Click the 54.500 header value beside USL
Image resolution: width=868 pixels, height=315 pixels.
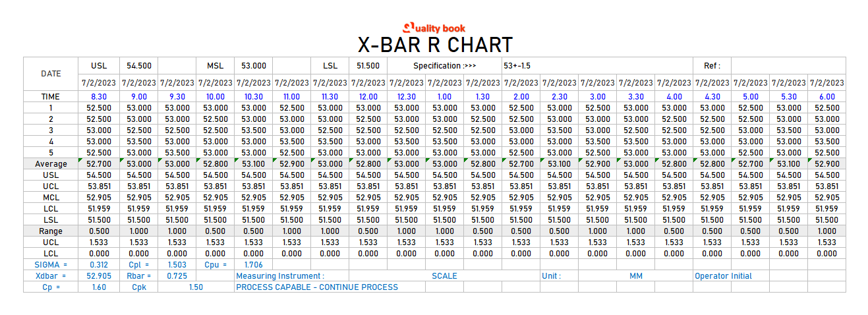click(x=139, y=66)
